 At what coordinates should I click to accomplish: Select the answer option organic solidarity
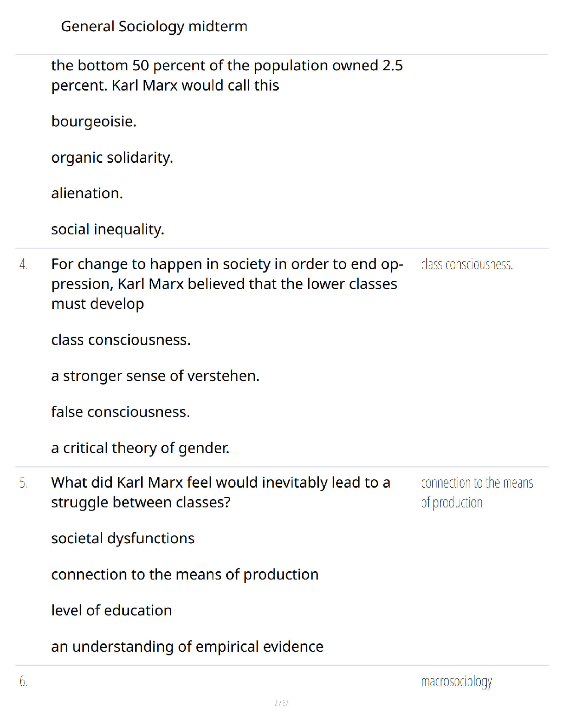click(x=112, y=158)
